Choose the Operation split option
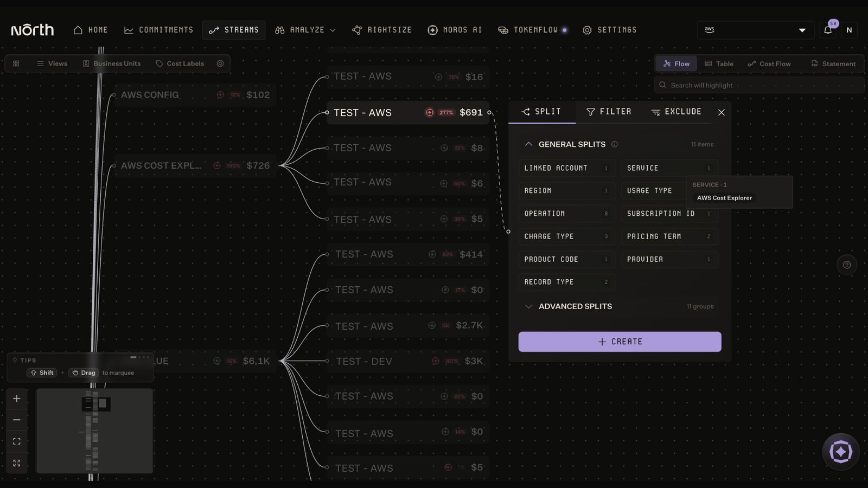This screenshot has width=868, height=488. click(x=567, y=214)
